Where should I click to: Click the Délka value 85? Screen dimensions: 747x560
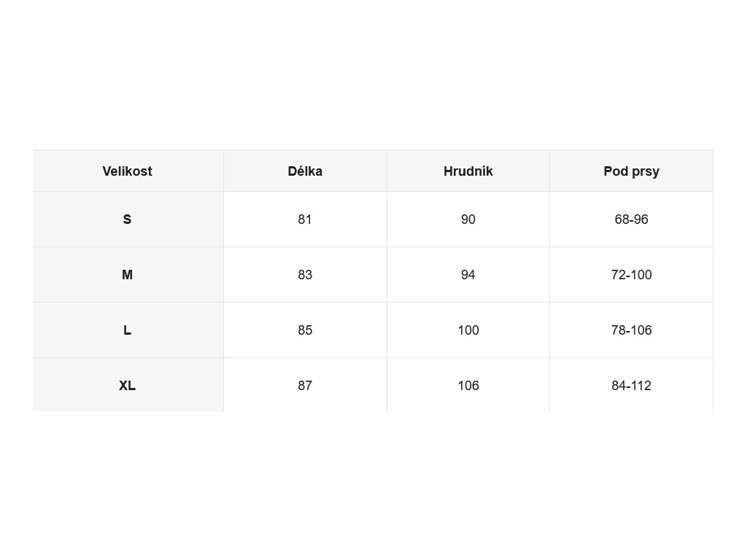coord(305,330)
